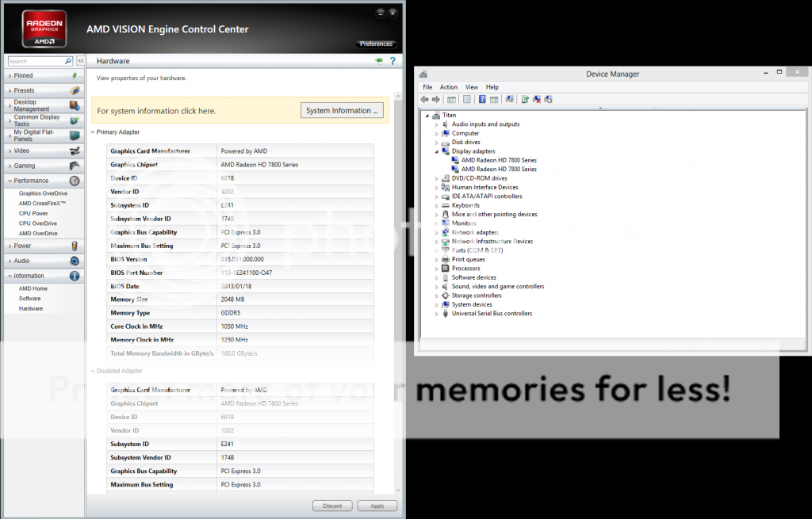Screen dimensions: 812x519
Task: Select AMD CrossFireX in sidebar
Action: [x=43, y=204]
